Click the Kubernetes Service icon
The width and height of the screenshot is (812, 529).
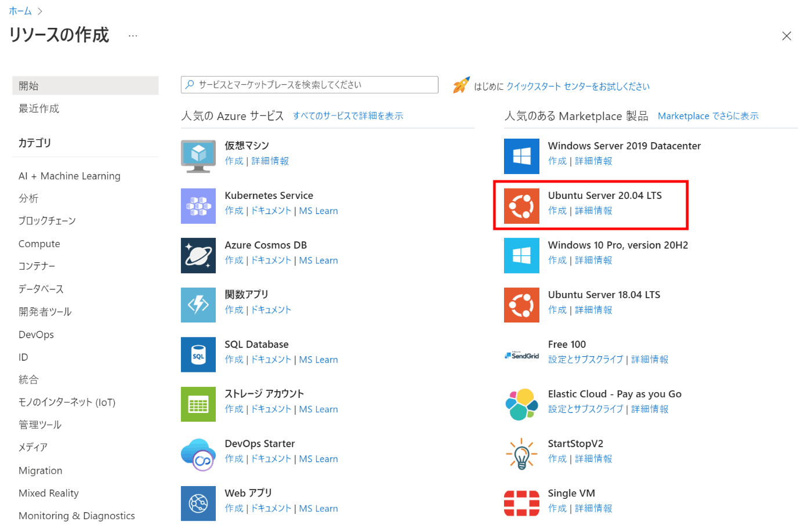(198, 206)
